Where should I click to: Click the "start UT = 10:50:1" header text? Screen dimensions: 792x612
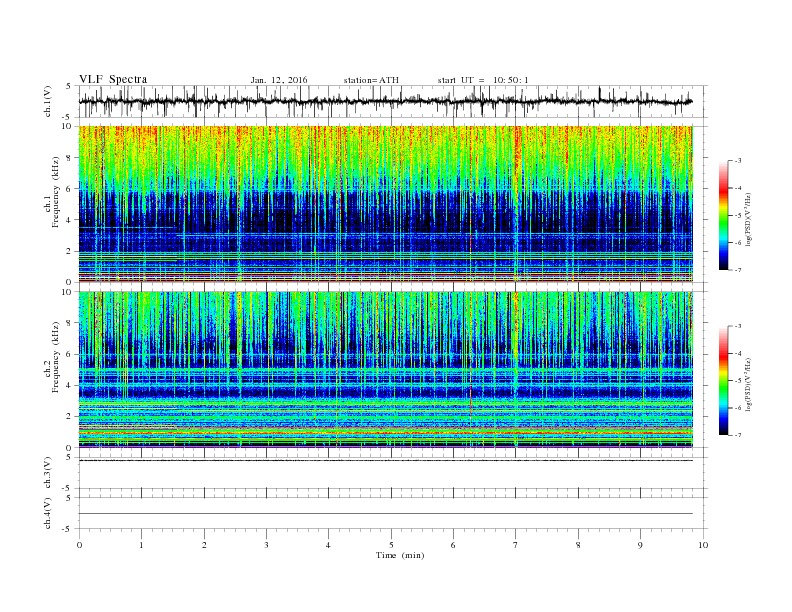click(x=483, y=80)
